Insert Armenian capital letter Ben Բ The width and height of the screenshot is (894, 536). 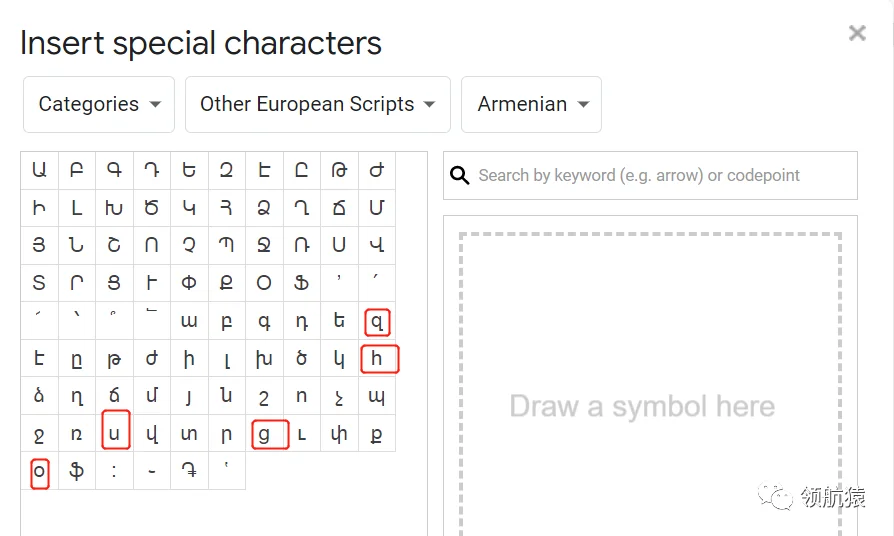77,170
